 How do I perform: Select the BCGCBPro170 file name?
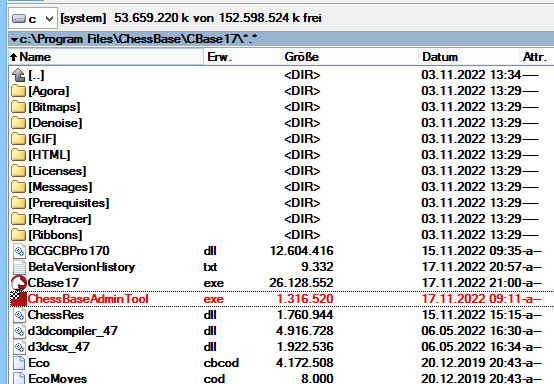coord(69,251)
